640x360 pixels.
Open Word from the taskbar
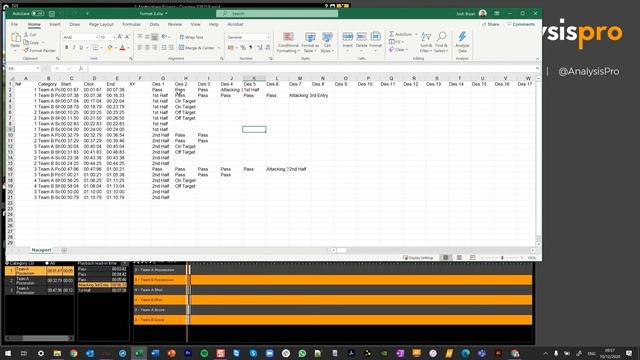155,353
